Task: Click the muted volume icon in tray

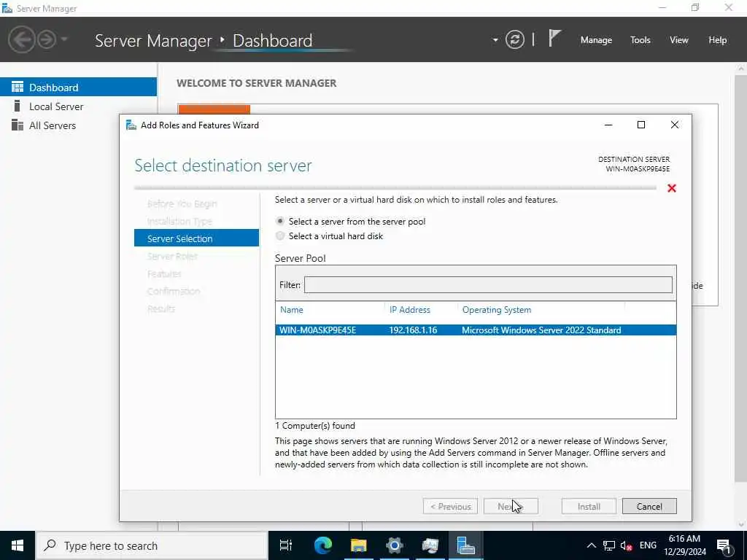Action: click(626, 545)
